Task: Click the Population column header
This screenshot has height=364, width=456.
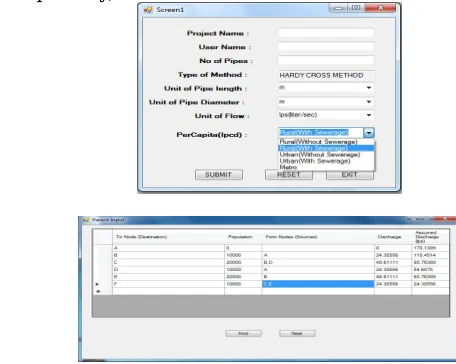Action: 243,237
